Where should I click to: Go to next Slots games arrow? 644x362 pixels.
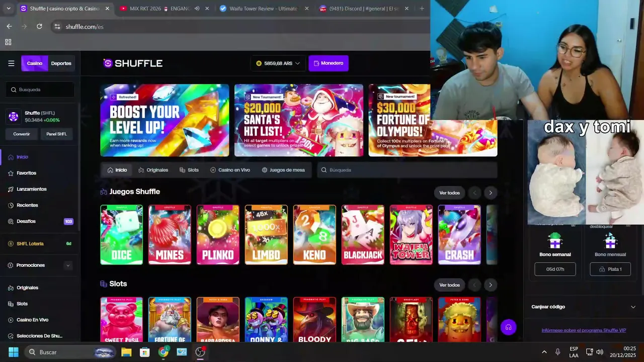(x=491, y=285)
